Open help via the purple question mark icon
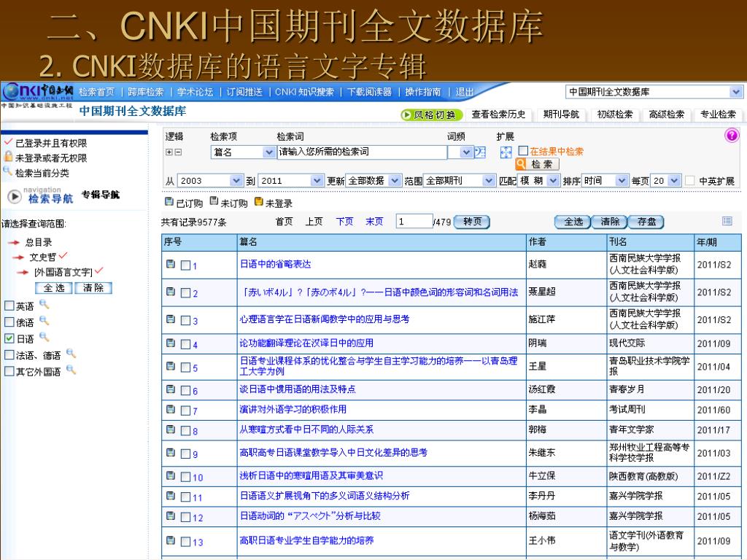 click(x=731, y=135)
